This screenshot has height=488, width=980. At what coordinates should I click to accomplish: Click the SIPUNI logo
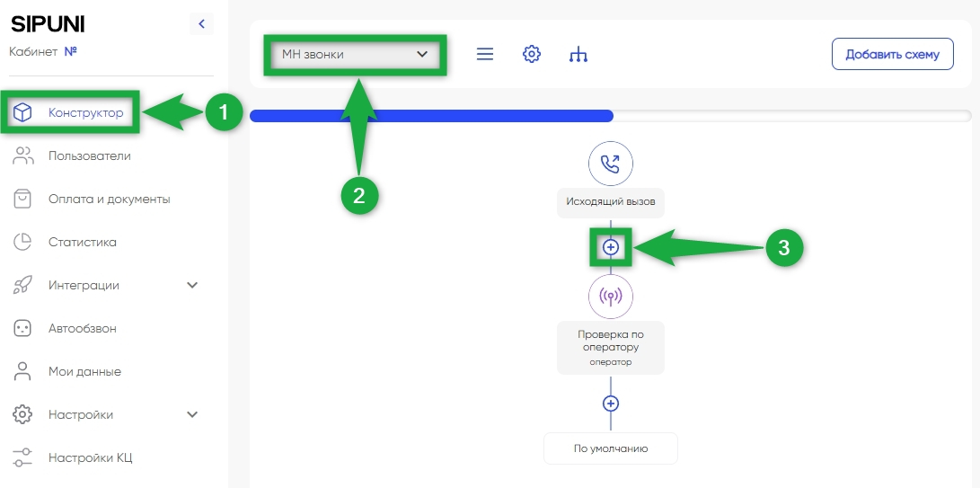(48, 24)
